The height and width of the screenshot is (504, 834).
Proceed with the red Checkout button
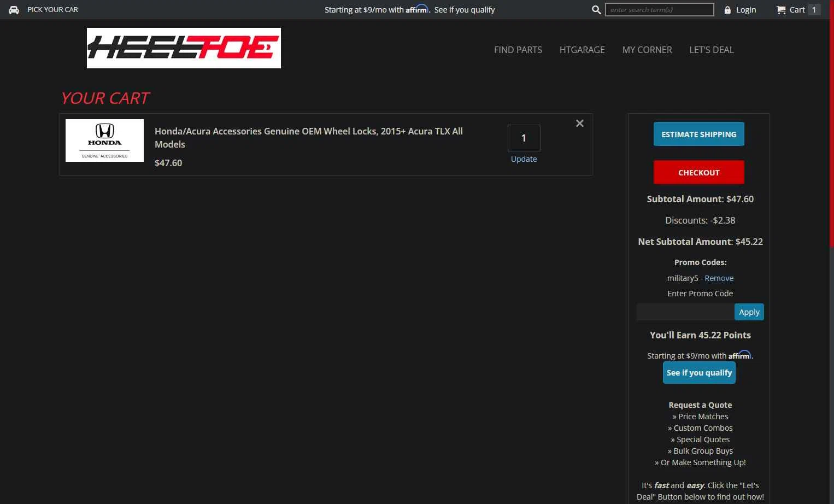tap(699, 172)
